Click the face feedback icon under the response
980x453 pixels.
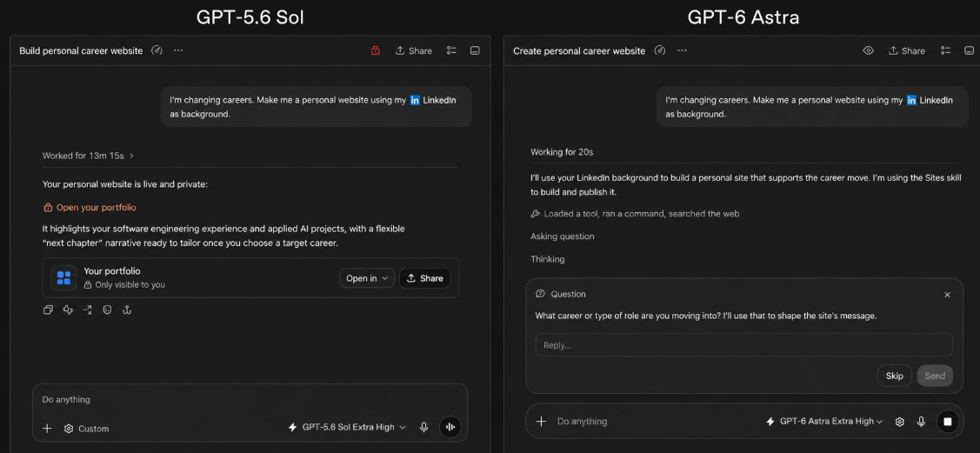107,310
